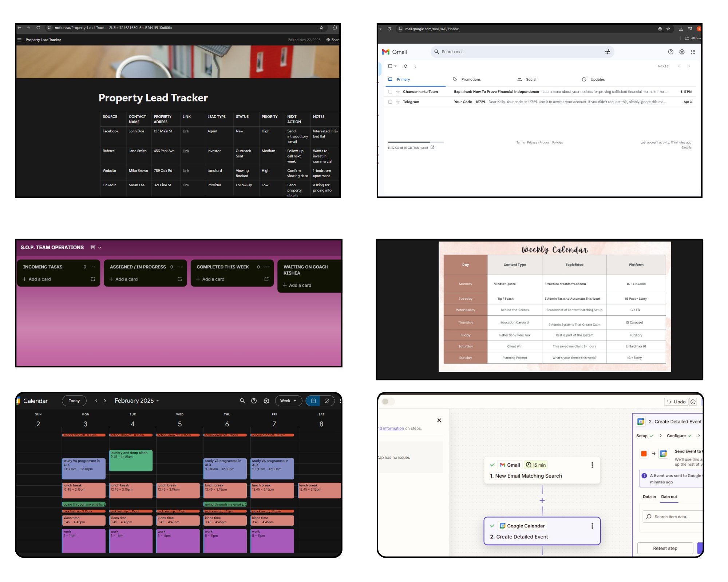Open Google Calendar step three-dot menu
The image size is (728, 582).
point(592,526)
